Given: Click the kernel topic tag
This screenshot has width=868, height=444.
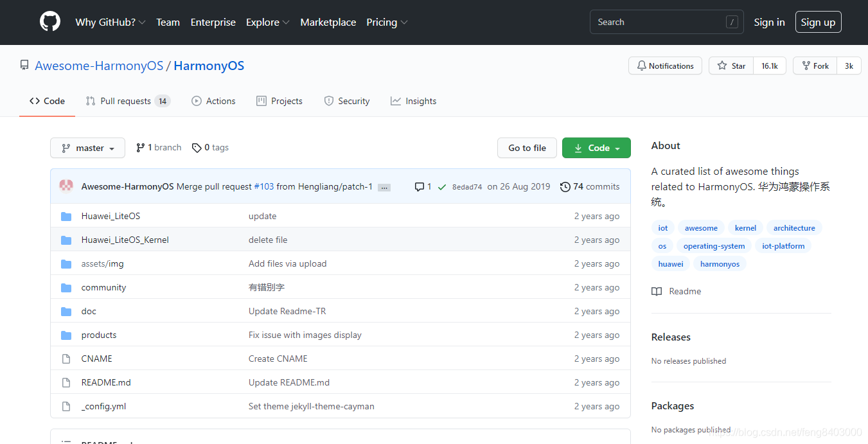Looking at the screenshot, I should point(745,228).
